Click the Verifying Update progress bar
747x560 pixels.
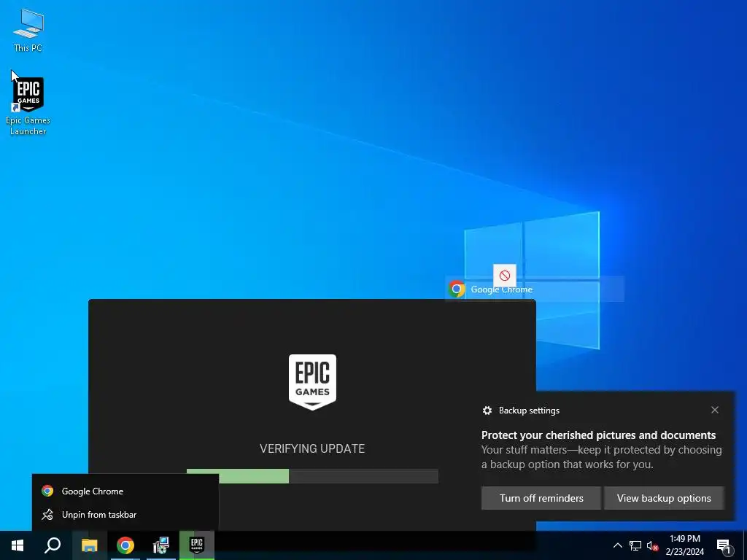coord(312,476)
